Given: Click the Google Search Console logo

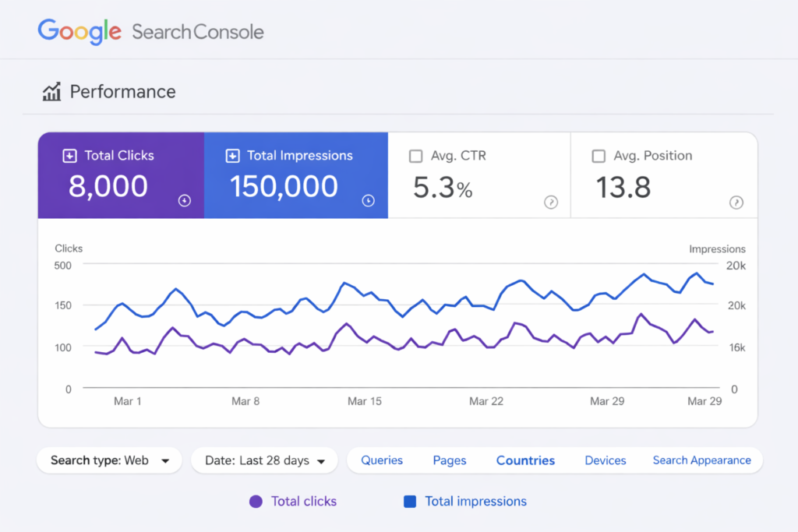Looking at the screenshot, I should (150, 31).
